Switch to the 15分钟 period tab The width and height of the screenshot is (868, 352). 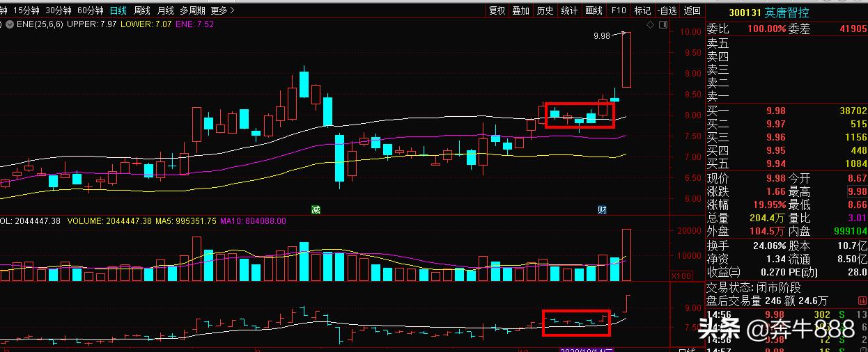[26, 10]
